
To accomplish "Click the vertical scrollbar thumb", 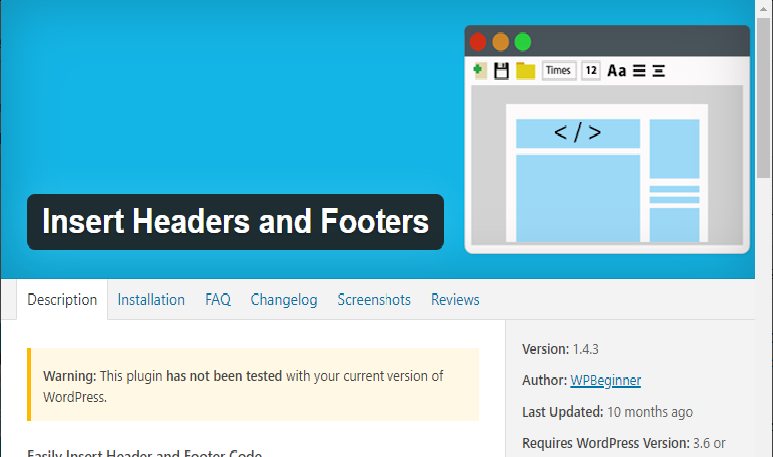I will 764,98.
